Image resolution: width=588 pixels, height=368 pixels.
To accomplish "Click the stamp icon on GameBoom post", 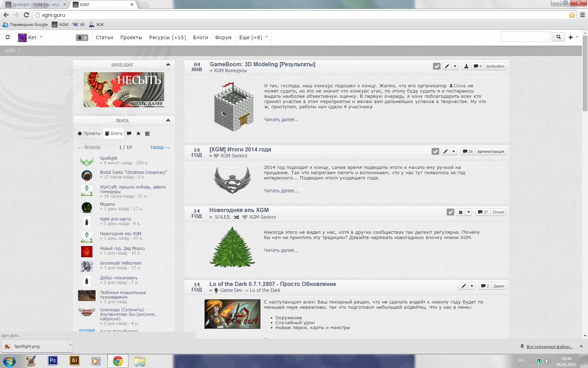I will coord(466,66).
